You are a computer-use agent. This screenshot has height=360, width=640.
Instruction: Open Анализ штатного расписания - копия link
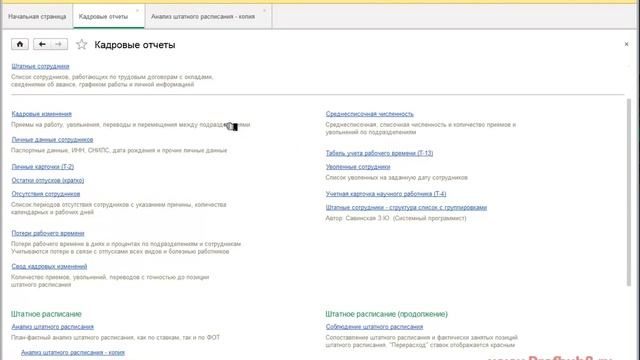(73, 353)
